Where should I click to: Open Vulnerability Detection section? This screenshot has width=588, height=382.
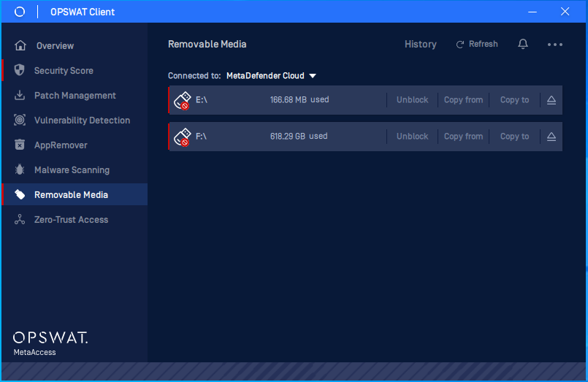(82, 120)
